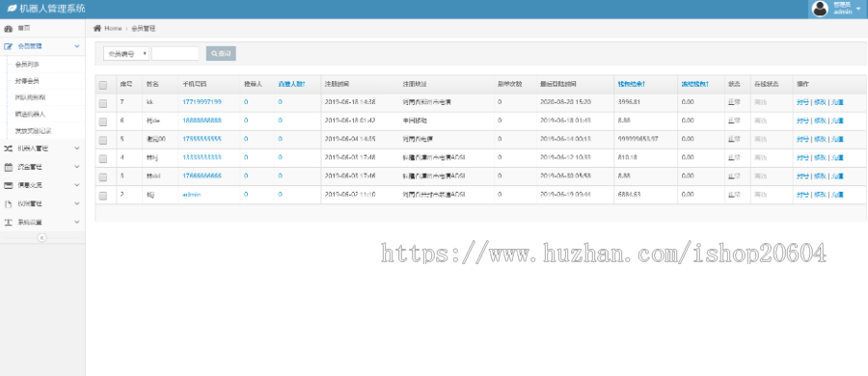Viewport: 868px width, 376px height.
Task: Check the checkbox for row 5 with 17555555555
Action: pyautogui.click(x=103, y=140)
